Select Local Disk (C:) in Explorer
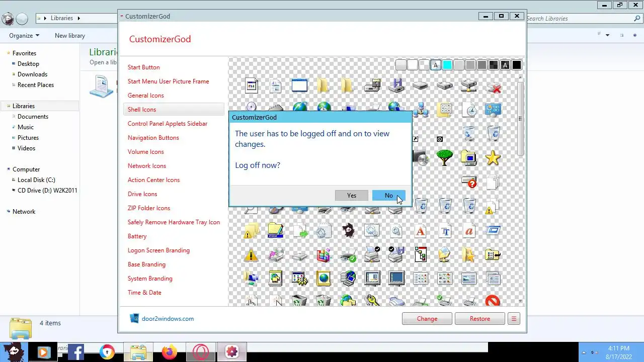 36,180
